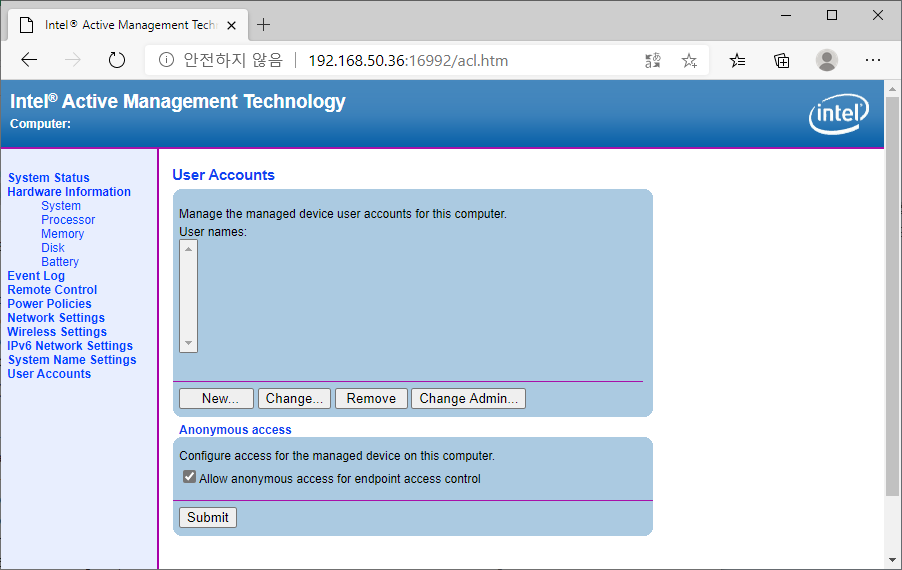Open Wireless Settings
Image resolution: width=902 pixels, height=570 pixels.
point(57,332)
